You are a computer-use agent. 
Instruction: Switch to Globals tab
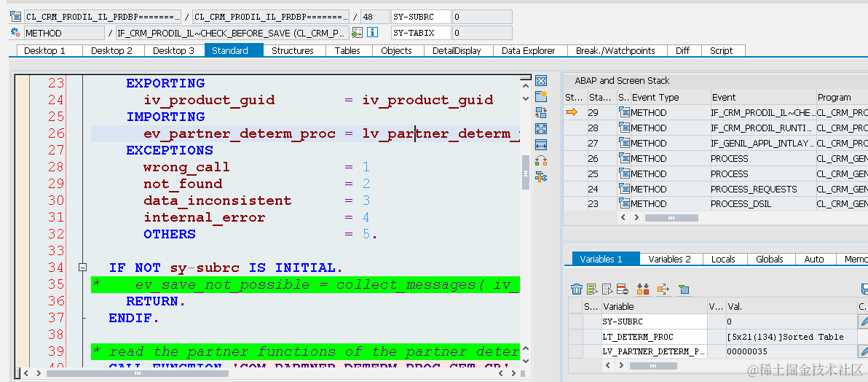[x=770, y=259]
